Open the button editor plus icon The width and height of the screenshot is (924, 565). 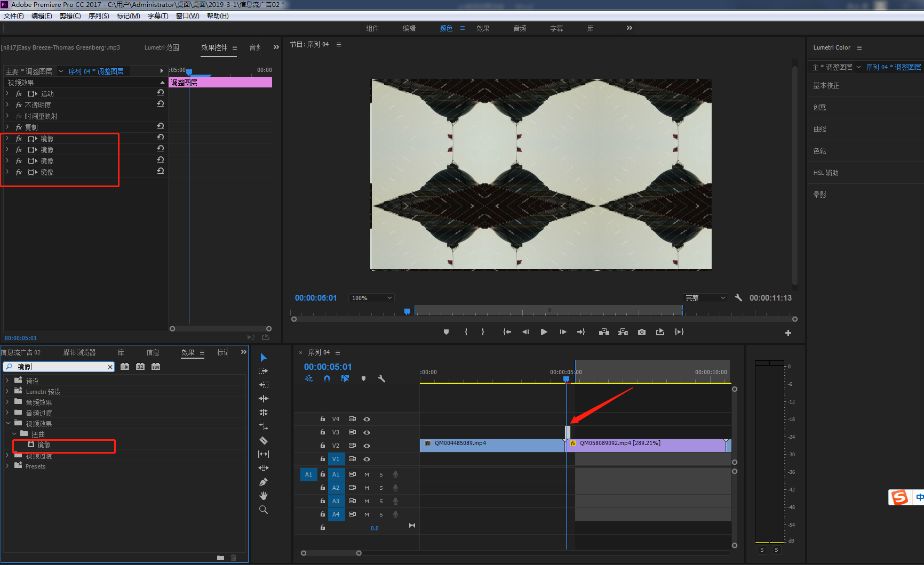pyautogui.click(x=788, y=333)
